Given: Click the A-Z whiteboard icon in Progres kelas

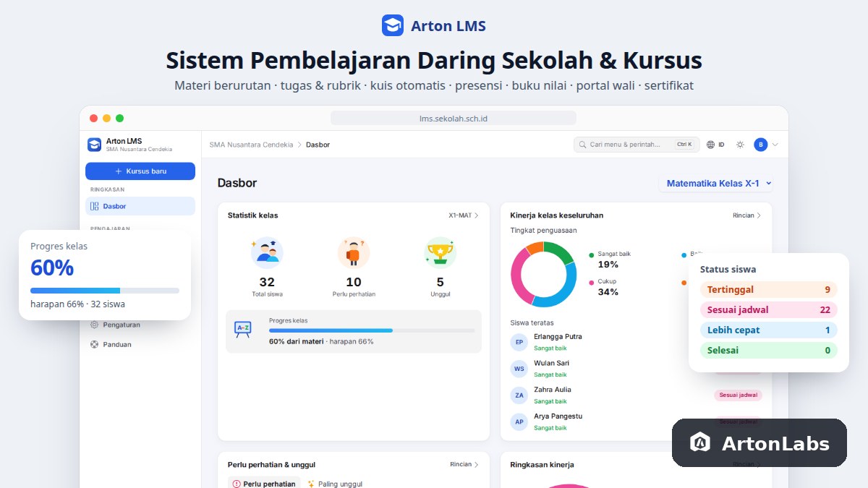Looking at the screenshot, I should (242, 330).
